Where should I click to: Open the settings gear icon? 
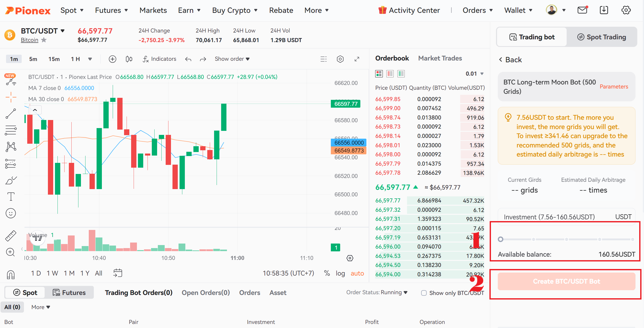click(x=626, y=10)
